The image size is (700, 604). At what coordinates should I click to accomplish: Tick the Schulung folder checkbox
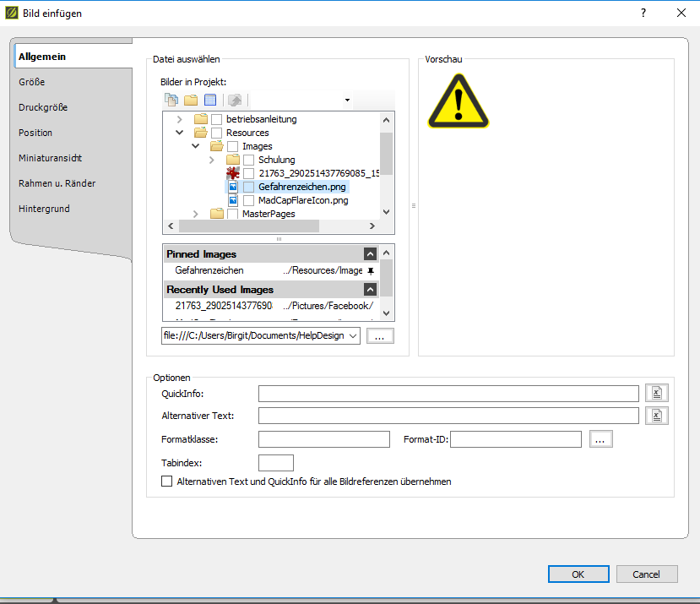click(x=249, y=161)
